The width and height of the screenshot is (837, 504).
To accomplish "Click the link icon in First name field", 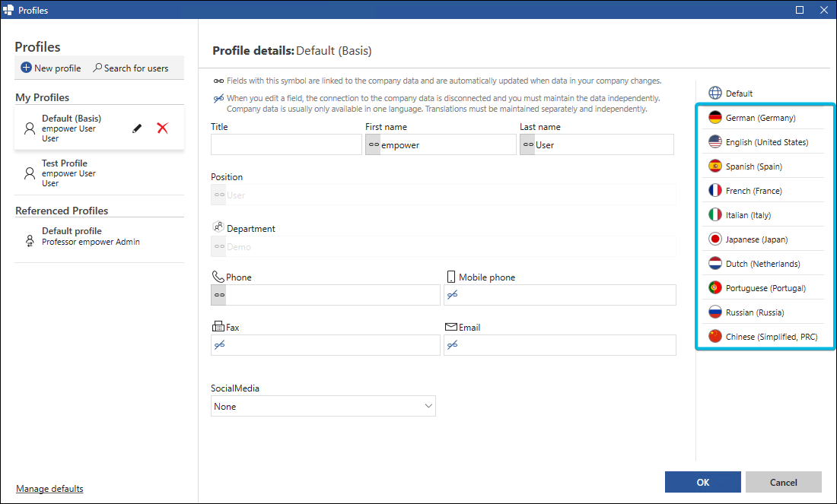I will (374, 144).
